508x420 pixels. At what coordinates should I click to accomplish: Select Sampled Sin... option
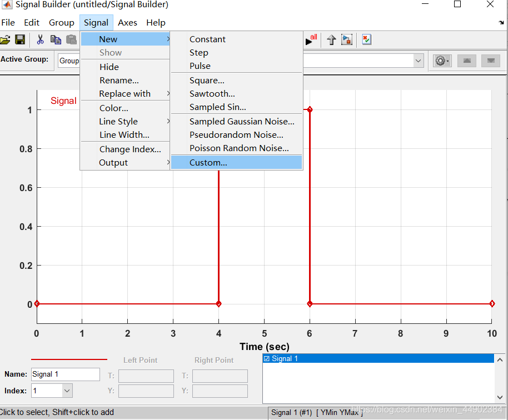(x=237, y=107)
